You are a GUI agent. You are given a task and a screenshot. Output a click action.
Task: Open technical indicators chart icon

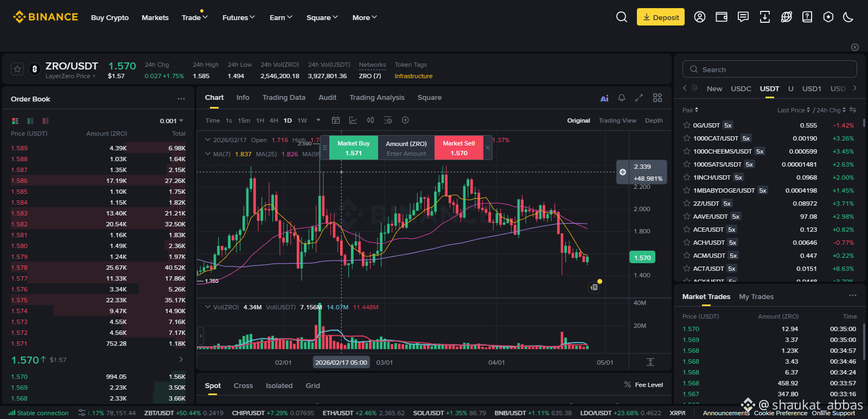353,120
